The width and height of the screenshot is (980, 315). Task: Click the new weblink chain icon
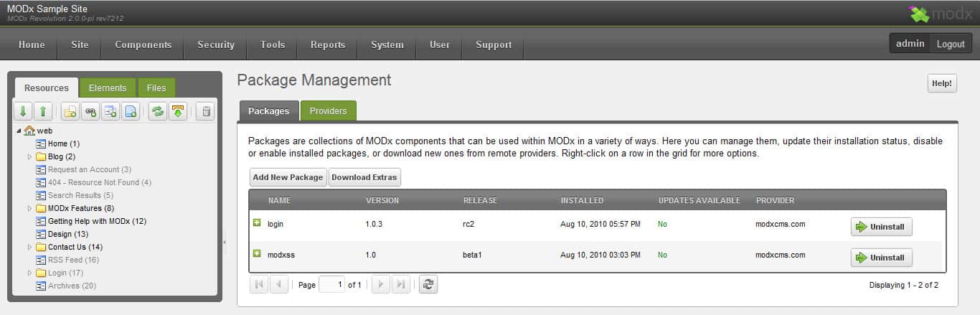coord(90,111)
